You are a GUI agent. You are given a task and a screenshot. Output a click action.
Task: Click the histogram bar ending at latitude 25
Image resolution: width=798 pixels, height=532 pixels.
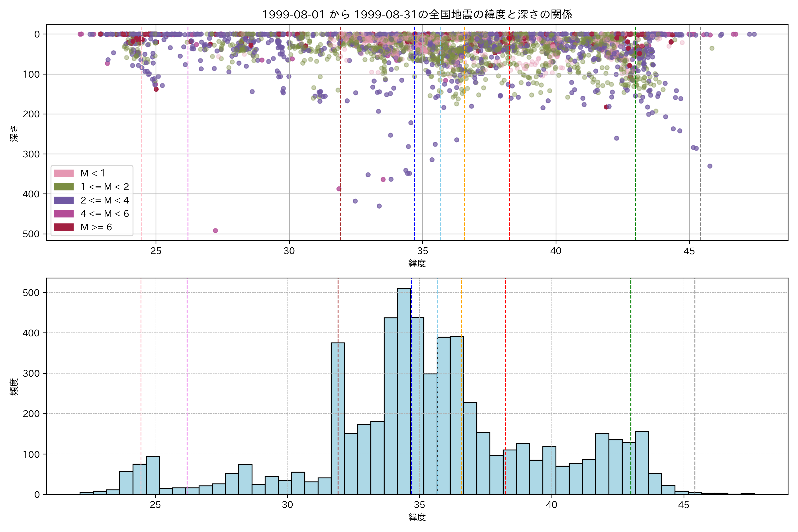153,475
